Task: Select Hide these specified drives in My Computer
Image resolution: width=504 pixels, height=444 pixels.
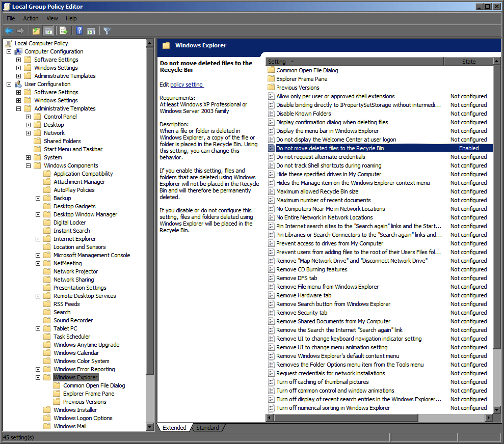Action: 329,174
